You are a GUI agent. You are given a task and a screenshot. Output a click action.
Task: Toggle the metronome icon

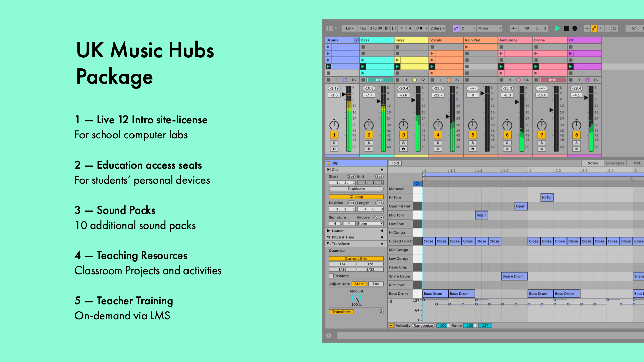click(x=419, y=28)
